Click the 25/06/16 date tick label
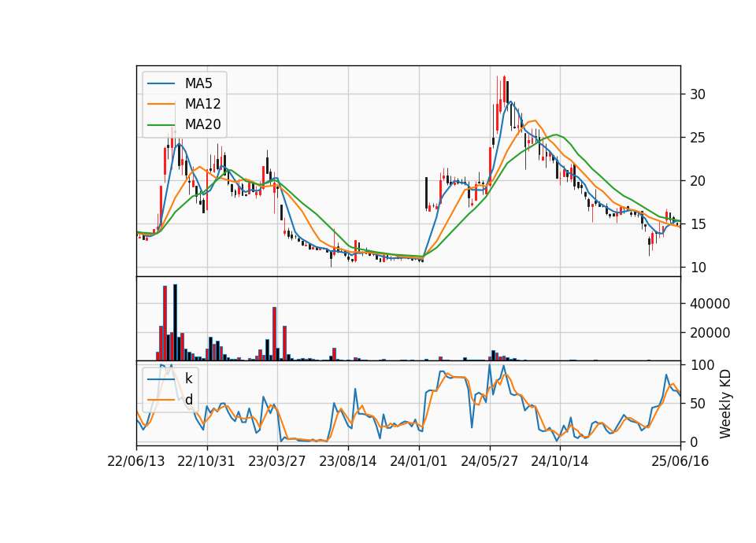The height and width of the screenshot is (543, 756). [x=680, y=461]
